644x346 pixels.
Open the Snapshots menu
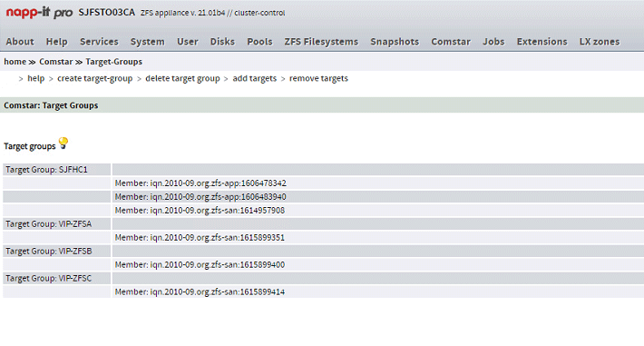pos(395,42)
